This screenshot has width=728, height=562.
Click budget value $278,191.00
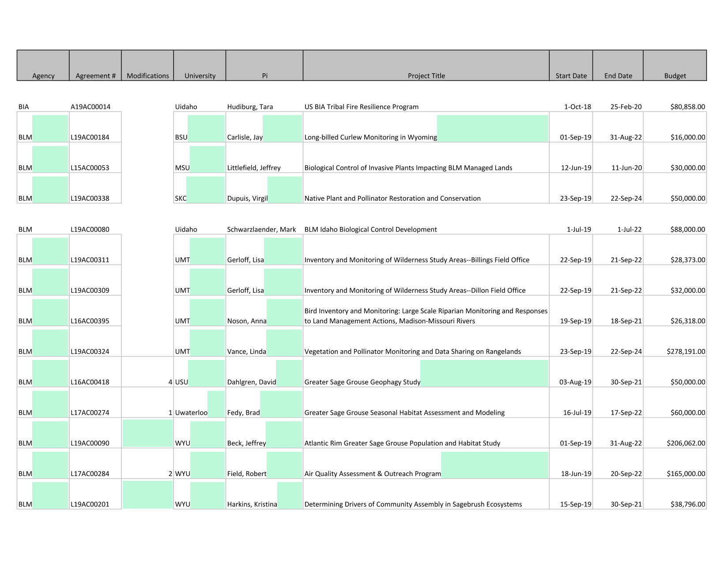point(686,352)
